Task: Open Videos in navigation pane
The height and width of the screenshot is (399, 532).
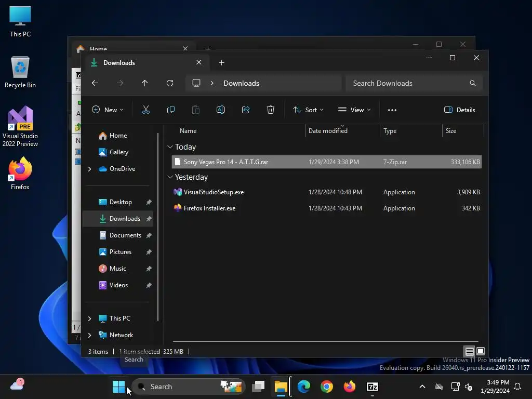Action: pyautogui.click(x=118, y=285)
